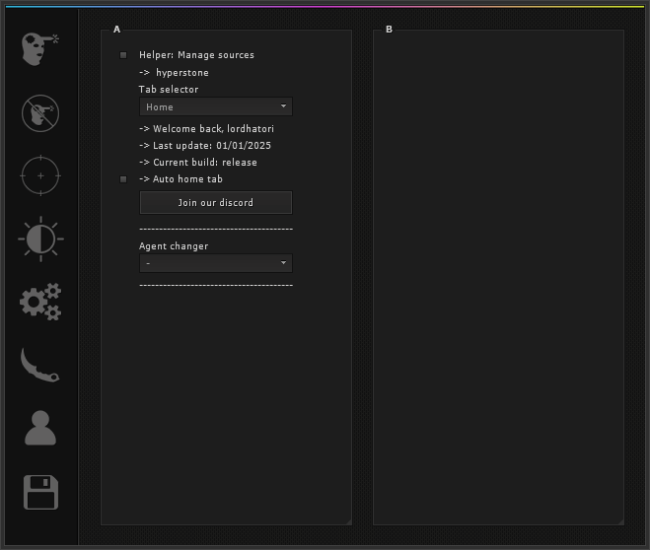The width and height of the screenshot is (650, 550).
Task: Open the Anti-aim tab crossed-out head icon
Action: tap(40, 113)
